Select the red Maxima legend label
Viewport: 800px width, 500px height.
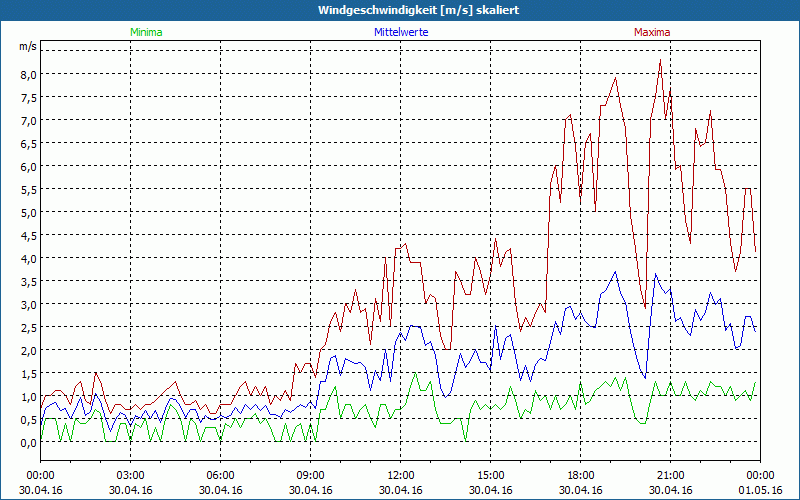(652, 32)
